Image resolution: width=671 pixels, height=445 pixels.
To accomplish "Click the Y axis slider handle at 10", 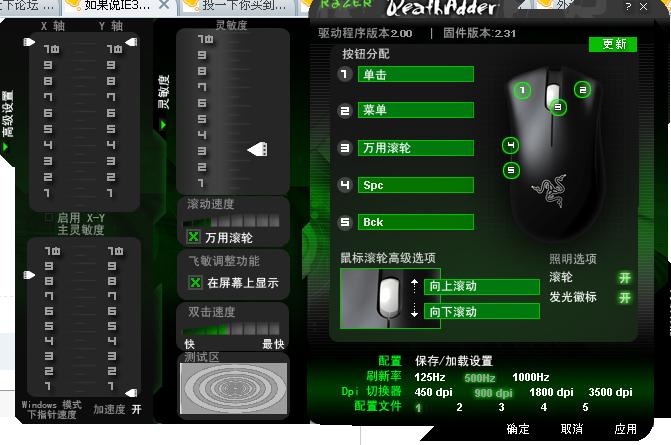I will click(x=131, y=42).
